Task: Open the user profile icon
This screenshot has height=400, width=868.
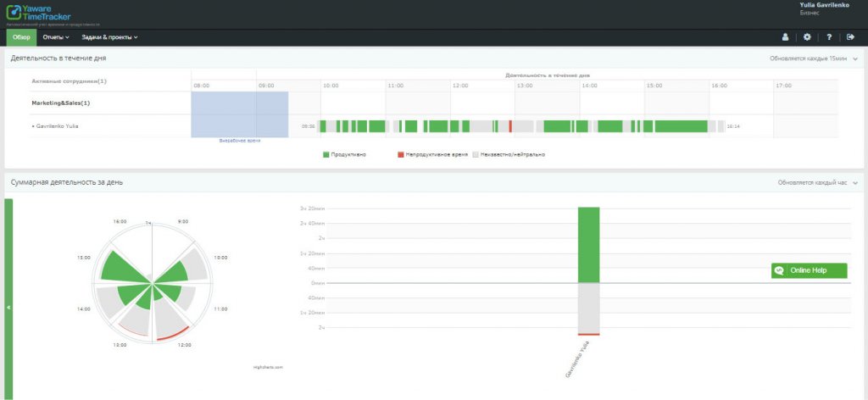Action: [785, 37]
